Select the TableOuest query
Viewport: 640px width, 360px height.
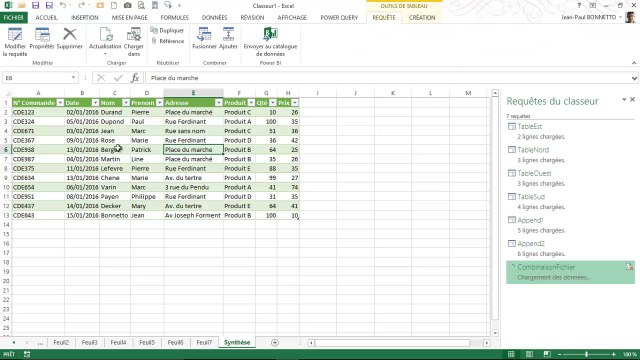coord(571,178)
